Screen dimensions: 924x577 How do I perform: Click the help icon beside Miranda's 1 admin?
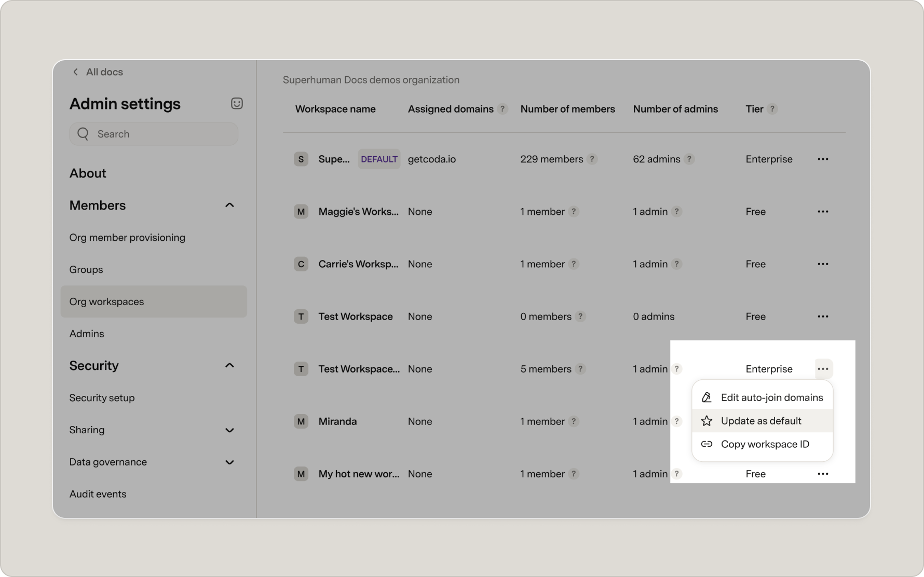pos(676,421)
